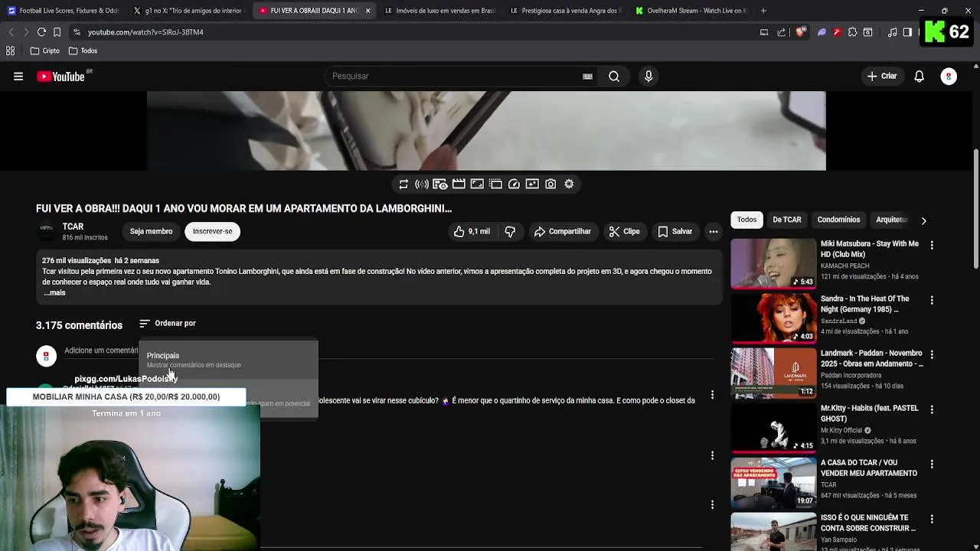This screenshot has width=980, height=551.
Task: Open options menu on first comment
Action: [x=712, y=395]
